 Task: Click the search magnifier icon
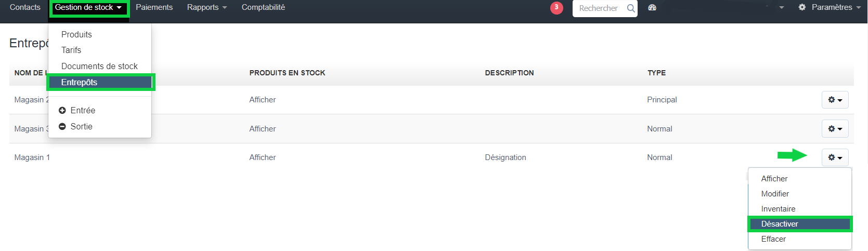pyautogui.click(x=631, y=8)
